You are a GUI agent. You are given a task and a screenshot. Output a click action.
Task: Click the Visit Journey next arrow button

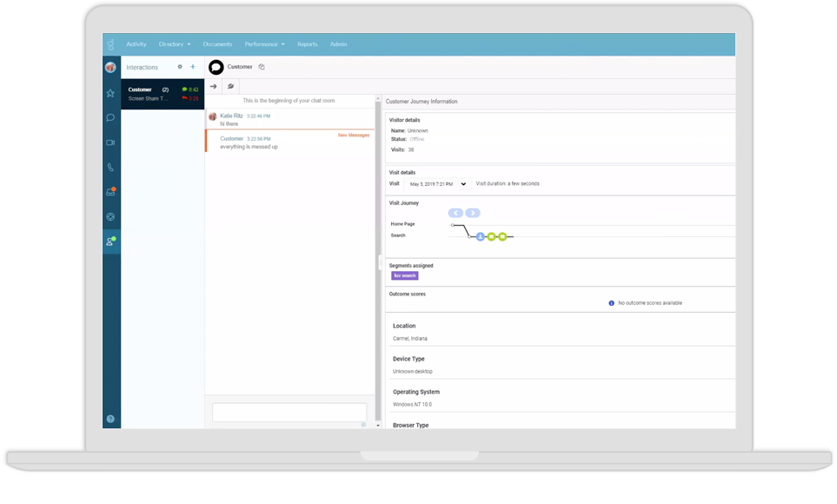tap(473, 213)
